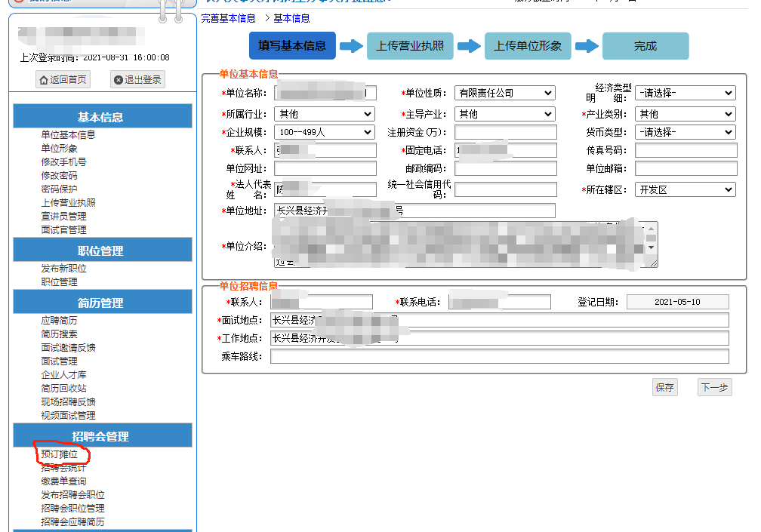This screenshot has width=761, height=532.
Task: Expand the 经济类型明细 dropdown
Action: click(685, 93)
